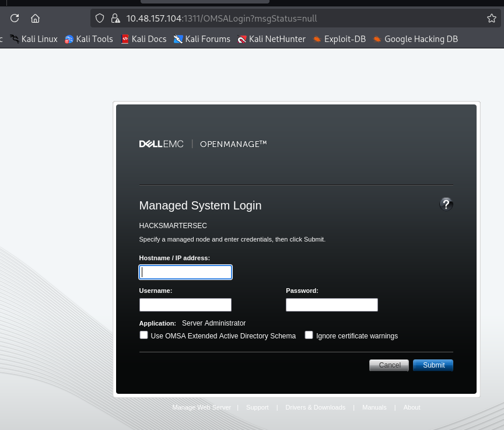Check Ignore certificate warnings box

coord(309,335)
